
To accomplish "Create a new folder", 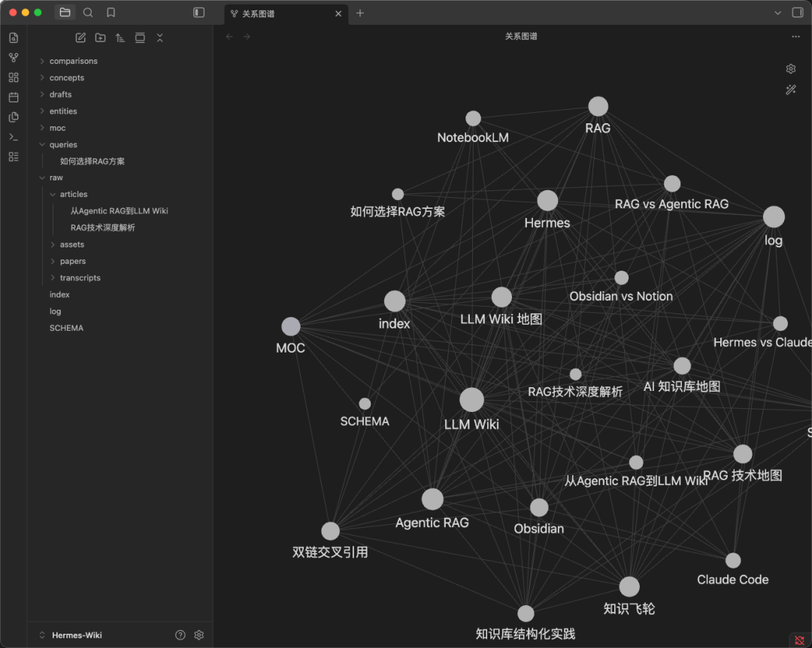I will (101, 38).
